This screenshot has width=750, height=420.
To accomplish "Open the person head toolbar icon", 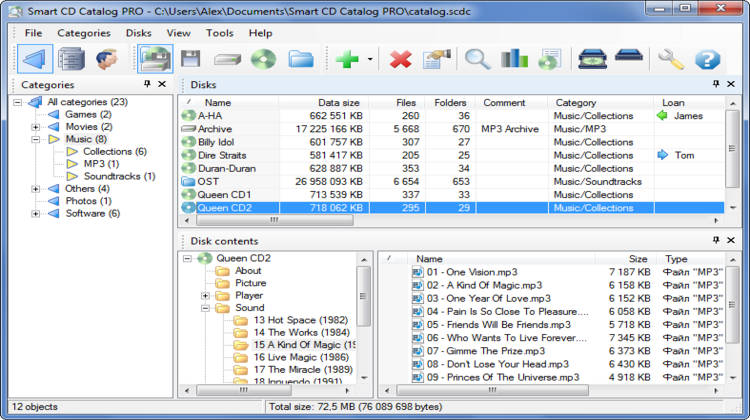I will 107,59.
